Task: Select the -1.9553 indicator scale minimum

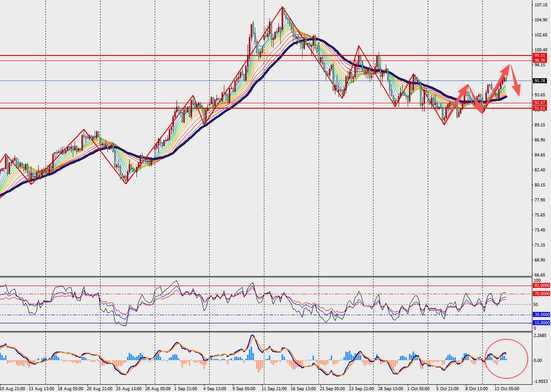Action: (541, 382)
